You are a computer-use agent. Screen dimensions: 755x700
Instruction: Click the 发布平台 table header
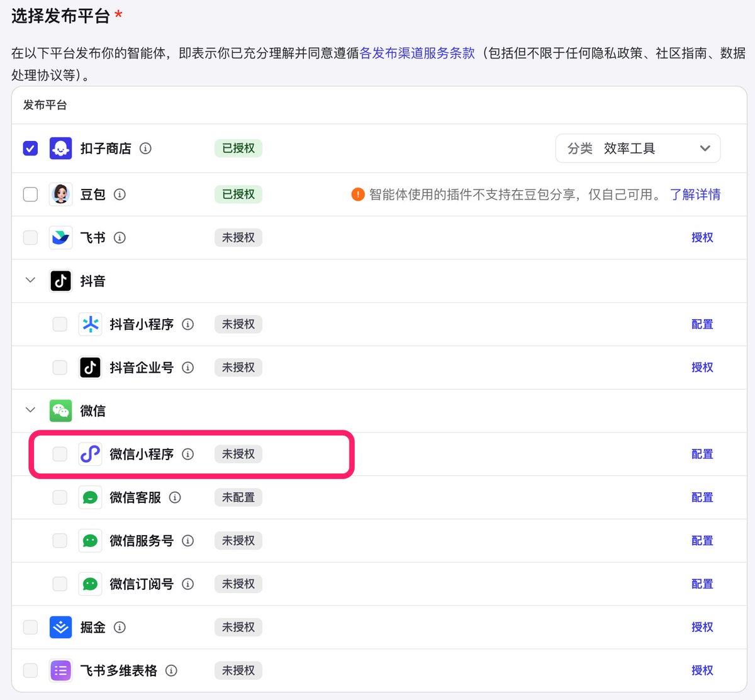click(x=45, y=105)
